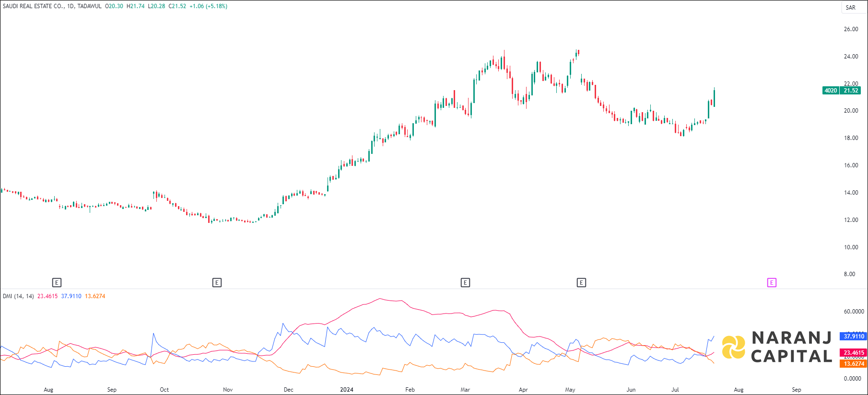The height and width of the screenshot is (395, 868).
Task: Click the 4020 symbol price tag
Action: (831, 91)
